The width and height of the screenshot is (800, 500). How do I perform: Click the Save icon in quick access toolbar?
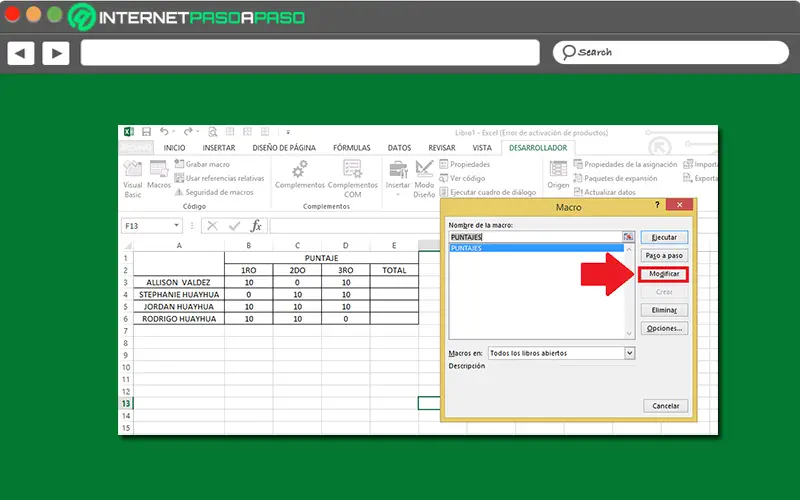[146, 132]
